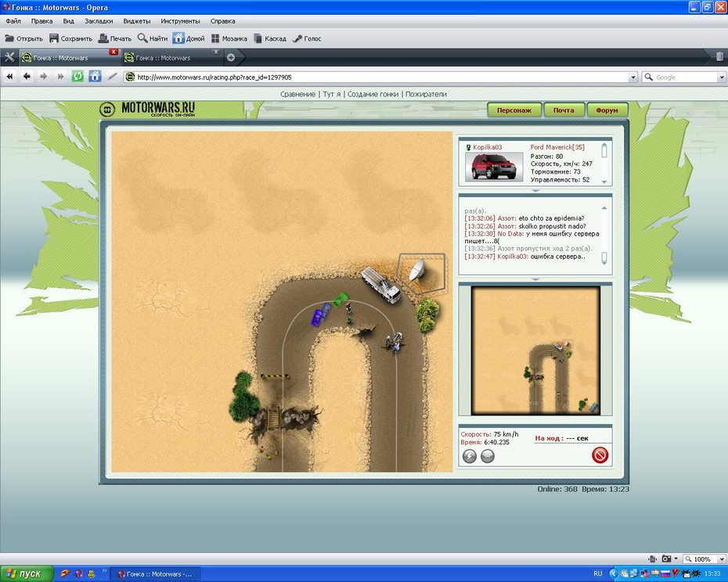The height and width of the screenshot is (582, 728).
Task: Click the Сохранить toolbar button
Action: click(71, 38)
